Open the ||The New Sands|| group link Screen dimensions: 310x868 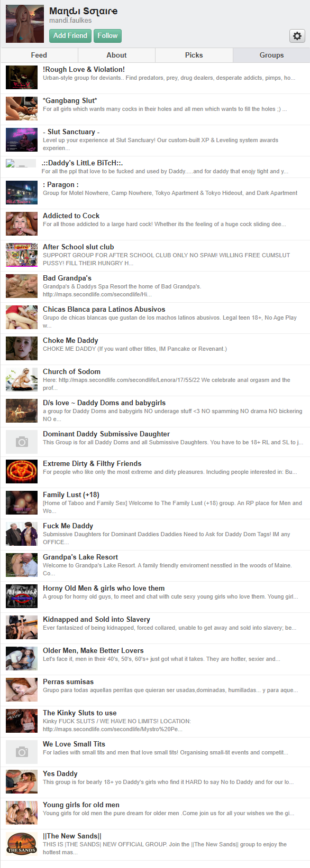(72, 836)
